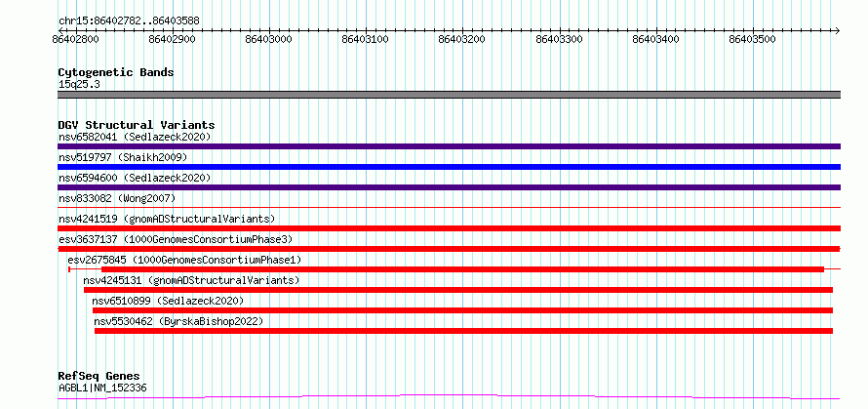Image resolution: width=868 pixels, height=409 pixels.
Task: Click the nsv6594600 (Sedlazeck2020) label
Action: tap(135, 178)
